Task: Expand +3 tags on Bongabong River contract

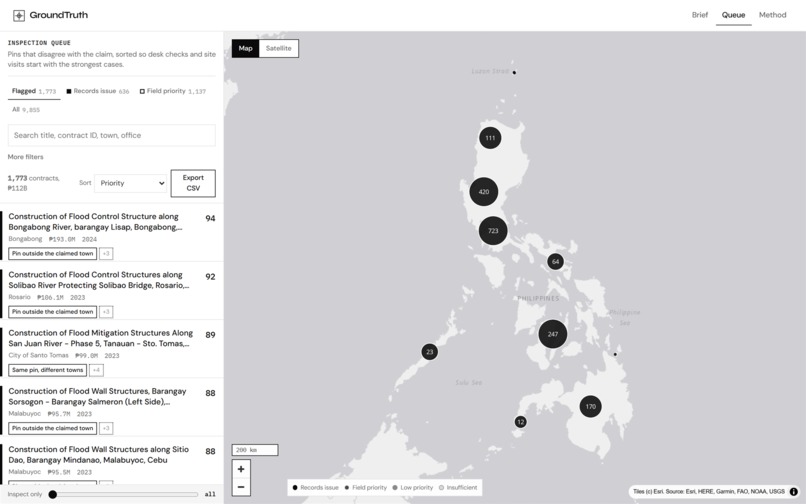Action: click(x=106, y=254)
